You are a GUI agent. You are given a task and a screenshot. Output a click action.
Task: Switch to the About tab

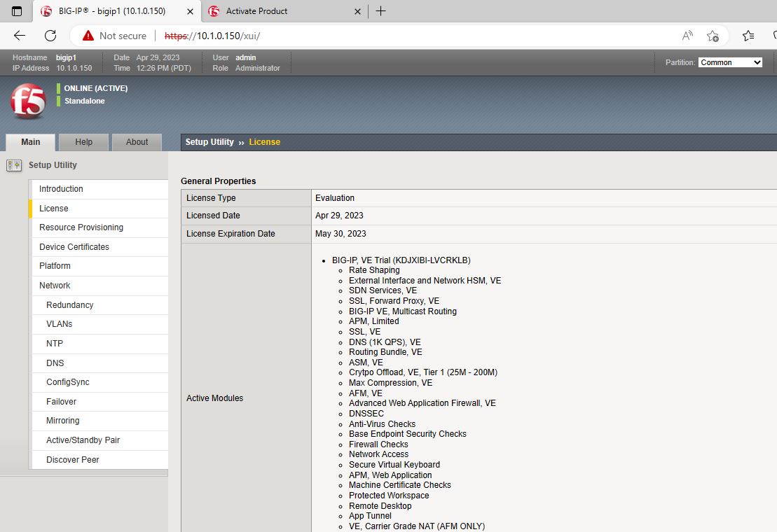[x=137, y=142]
